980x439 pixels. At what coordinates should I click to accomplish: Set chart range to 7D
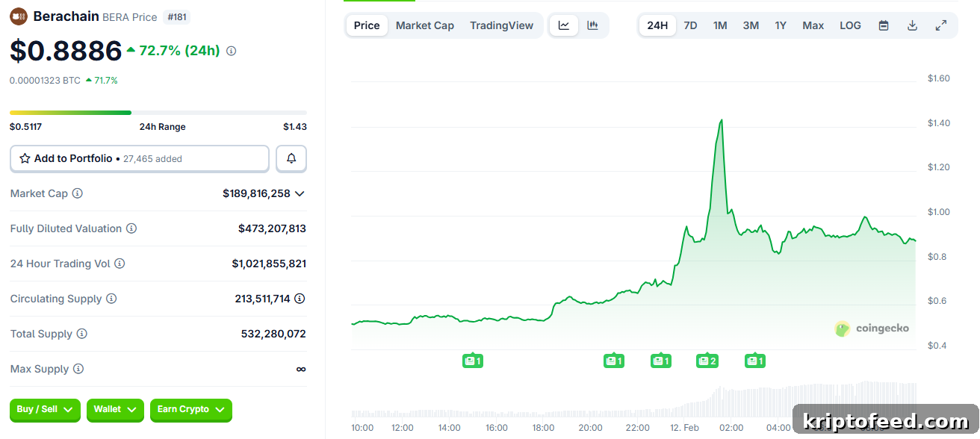(690, 25)
